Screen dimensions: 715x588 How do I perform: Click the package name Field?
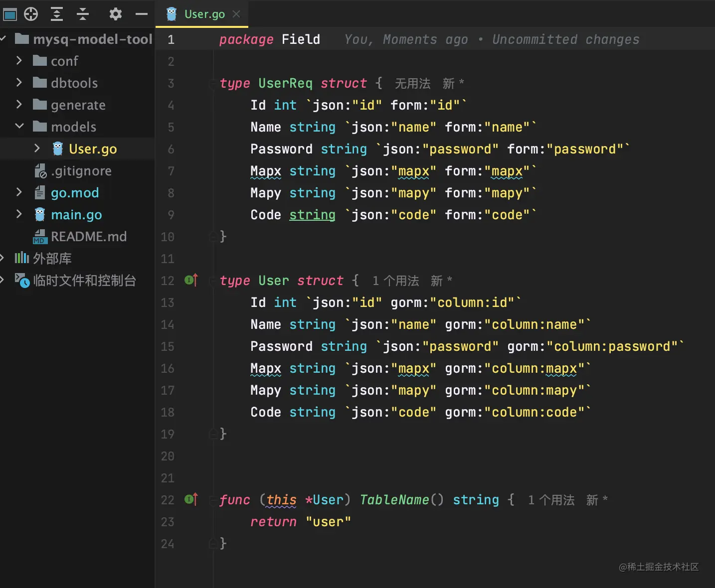pos(301,39)
